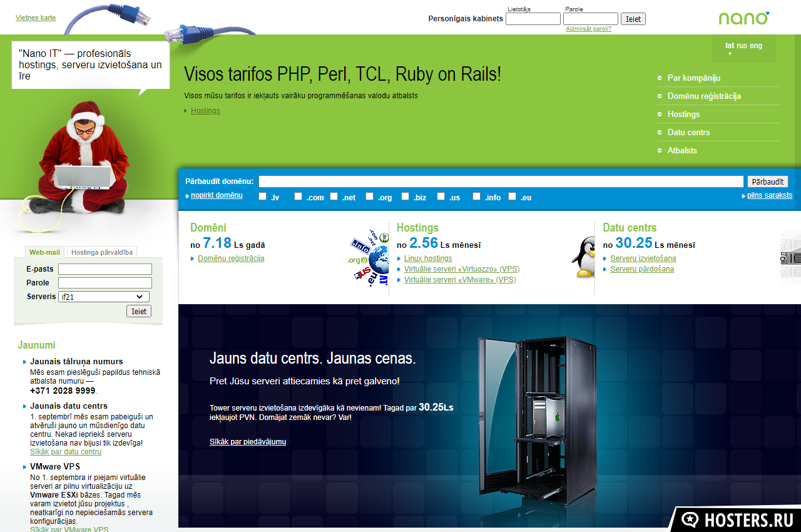Tick the .eu domain checkbox
This screenshot has height=532, width=801.
pyautogui.click(x=513, y=197)
